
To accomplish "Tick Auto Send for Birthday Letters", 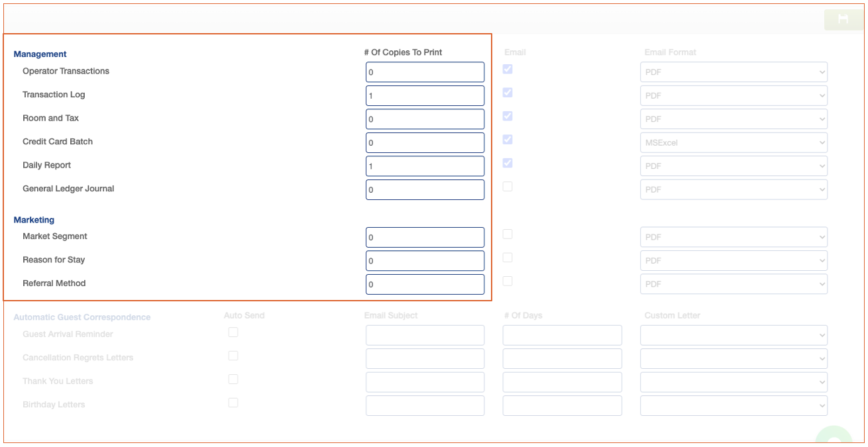I will click(x=233, y=403).
